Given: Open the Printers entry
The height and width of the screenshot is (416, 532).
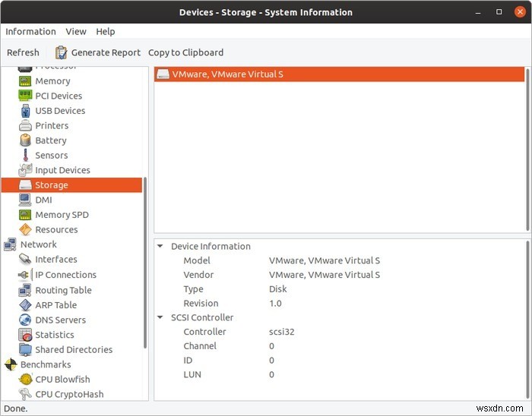Looking at the screenshot, I should point(52,126).
